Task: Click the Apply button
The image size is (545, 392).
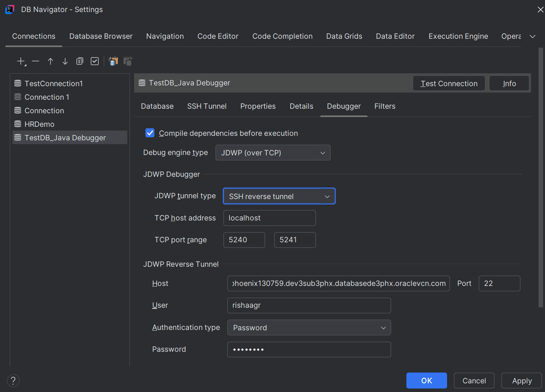Action: click(522, 381)
